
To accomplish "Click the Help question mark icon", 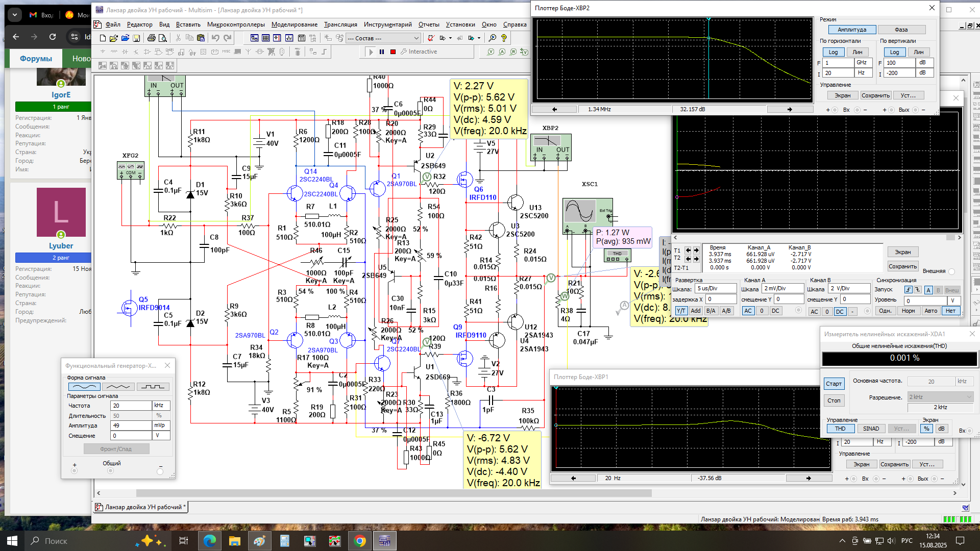I will (x=504, y=38).
